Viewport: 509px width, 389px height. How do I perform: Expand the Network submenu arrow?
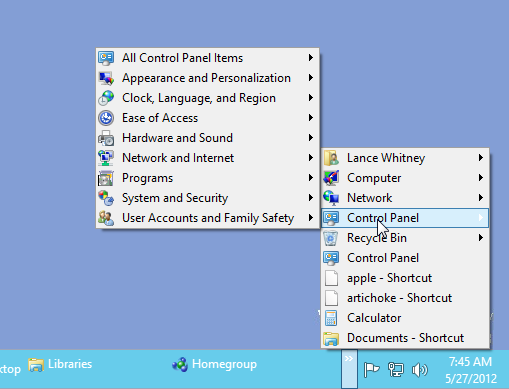pyautogui.click(x=481, y=198)
